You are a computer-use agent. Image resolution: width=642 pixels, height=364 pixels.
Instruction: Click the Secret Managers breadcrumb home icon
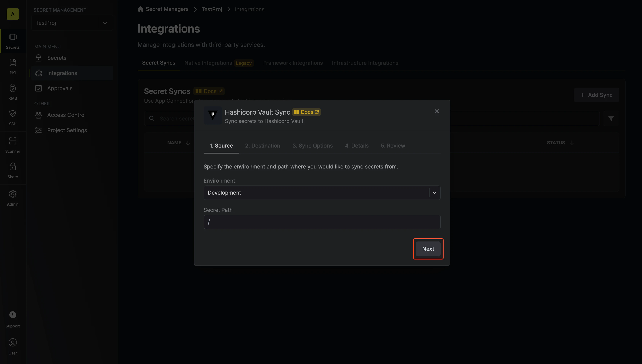coord(140,9)
